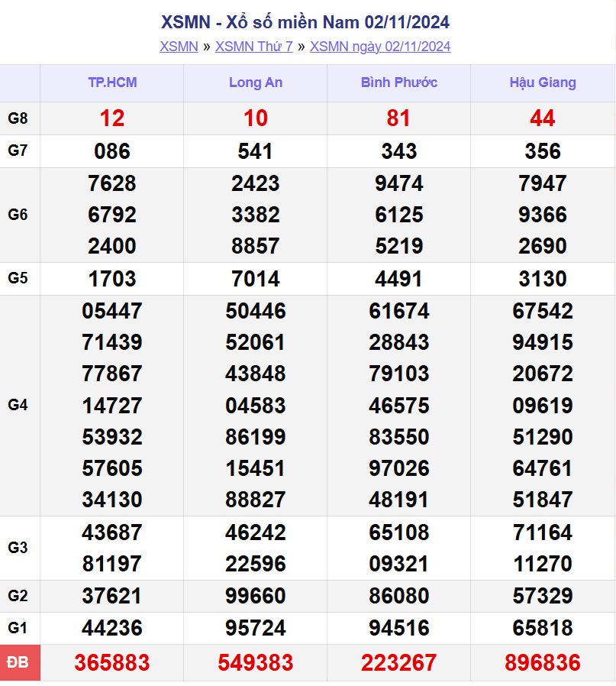Open the Hậu Giang province header
The height and width of the screenshot is (686, 616).
point(543,83)
